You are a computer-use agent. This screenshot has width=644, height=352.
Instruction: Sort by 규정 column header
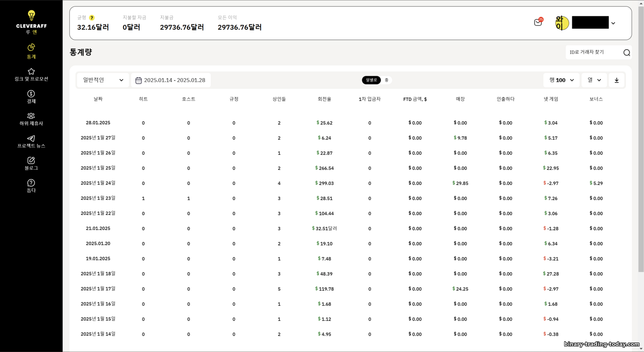[x=234, y=99]
